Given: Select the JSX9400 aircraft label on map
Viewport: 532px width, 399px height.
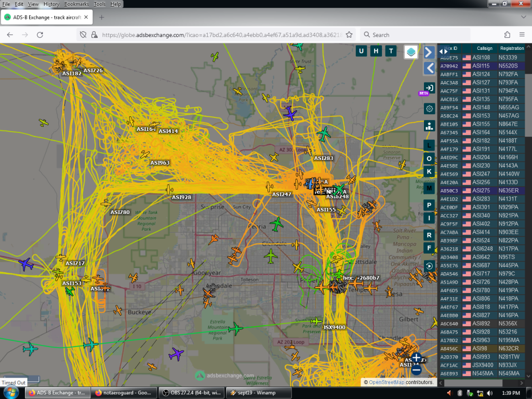Looking at the screenshot, I should click(x=334, y=327).
